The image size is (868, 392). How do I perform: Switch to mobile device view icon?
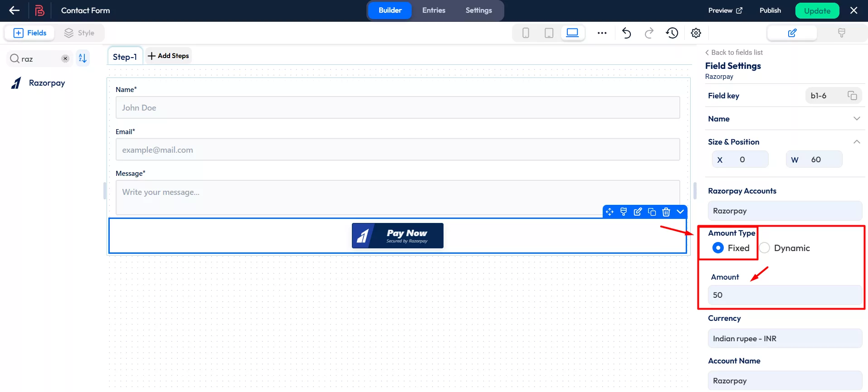[x=526, y=33]
